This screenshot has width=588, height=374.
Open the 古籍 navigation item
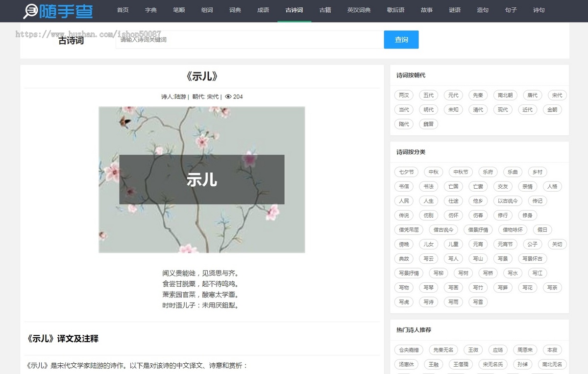pos(325,10)
